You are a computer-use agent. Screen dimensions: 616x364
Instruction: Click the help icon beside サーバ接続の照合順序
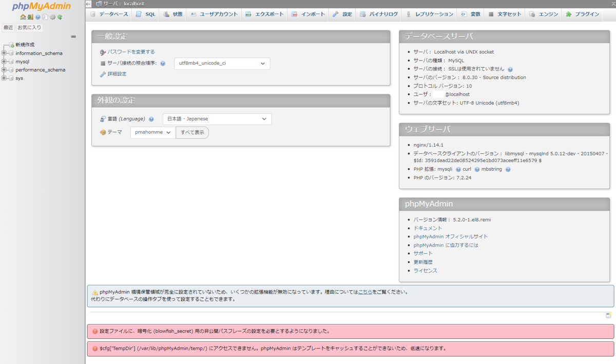[163, 64]
